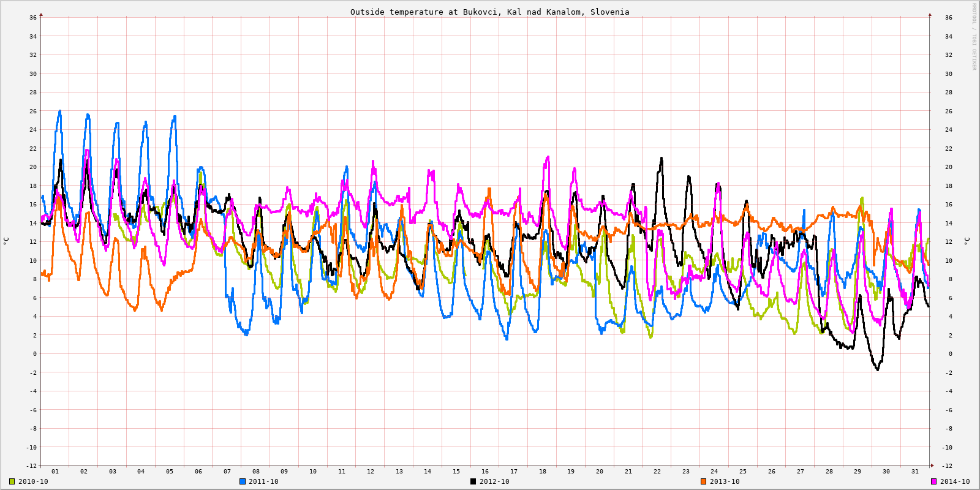Click the day 24 x-axis label
This screenshot has width=980, height=490.
click(x=714, y=472)
